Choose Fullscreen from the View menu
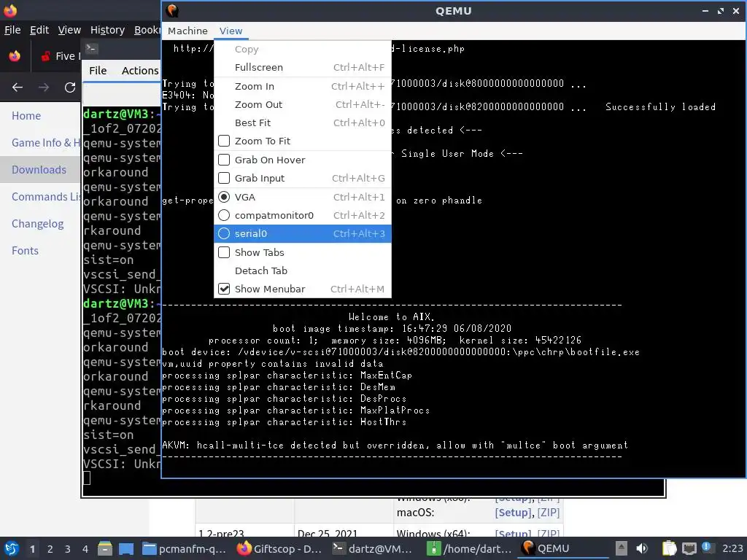747x560 pixels. pyautogui.click(x=303, y=68)
